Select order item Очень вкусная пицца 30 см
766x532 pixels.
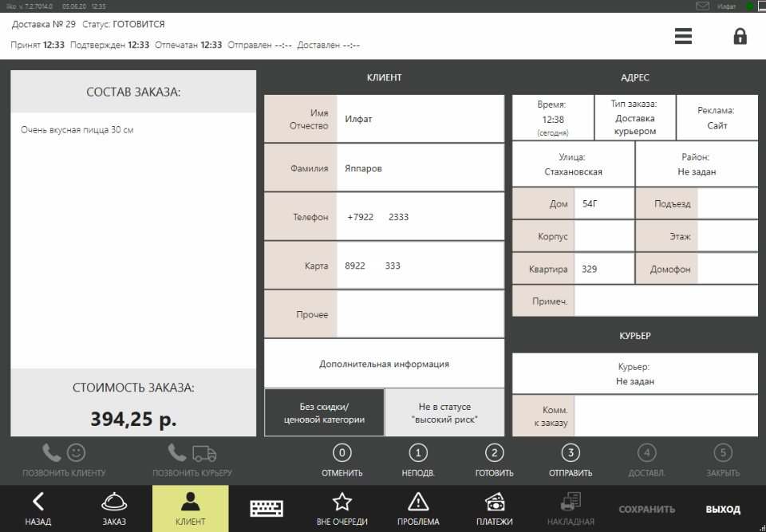(77, 130)
